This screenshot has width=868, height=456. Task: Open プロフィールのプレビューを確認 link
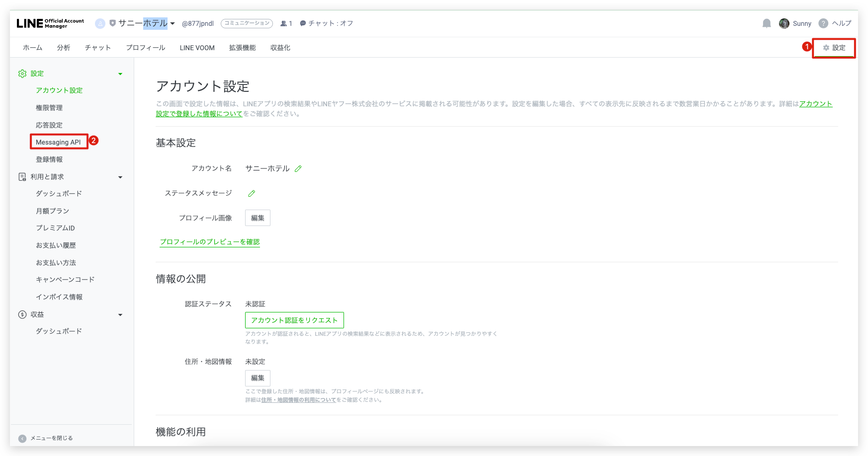[x=210, y=242]
